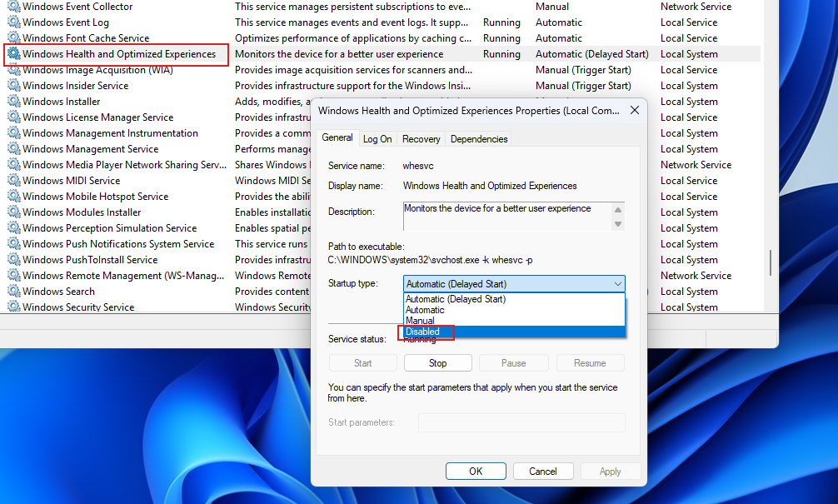Image resolution: width=838 pixels, height=504 pixels.
Task: Select Windows Search service name
Action: 59,292
